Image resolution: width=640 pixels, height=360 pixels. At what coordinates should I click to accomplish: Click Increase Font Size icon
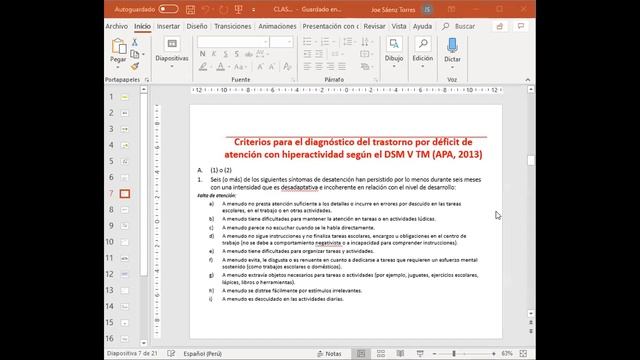click(260, 67)
